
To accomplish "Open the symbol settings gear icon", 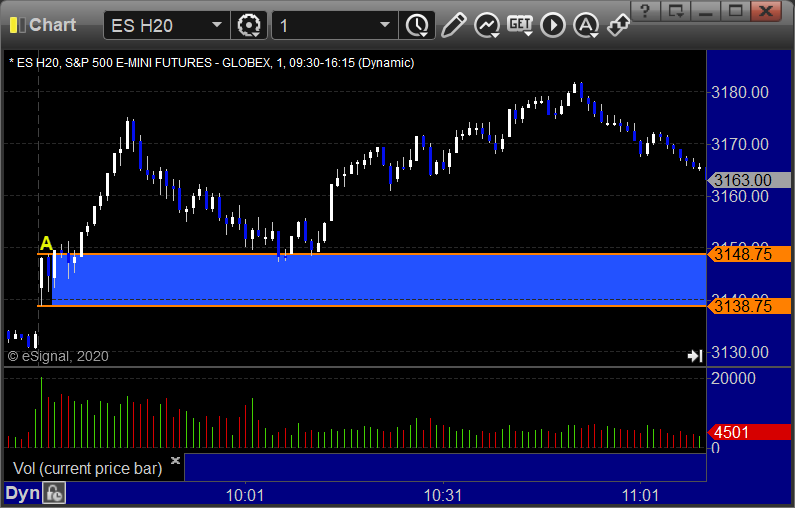I will [x=249, y=25].
